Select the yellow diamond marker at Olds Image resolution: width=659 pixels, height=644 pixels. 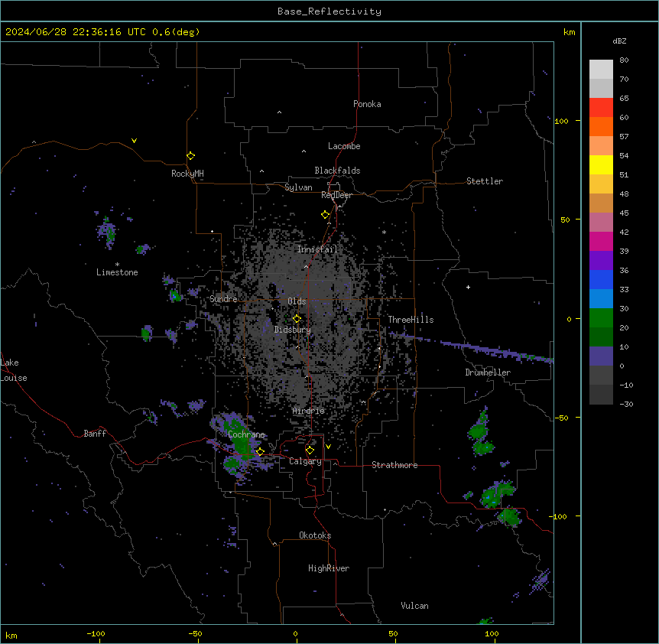pos(297,319)
